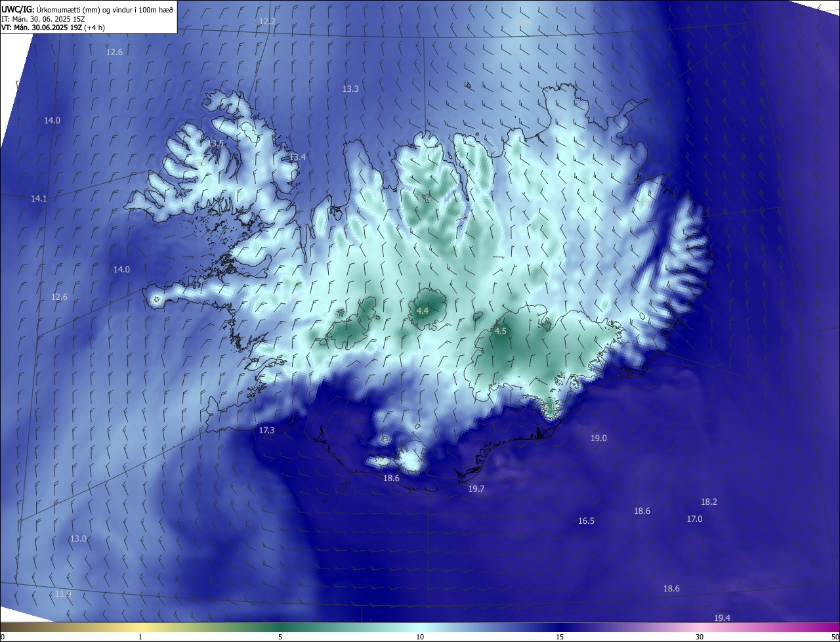Click the 13.0 value label on the map
840x642 pixels.
78,539
